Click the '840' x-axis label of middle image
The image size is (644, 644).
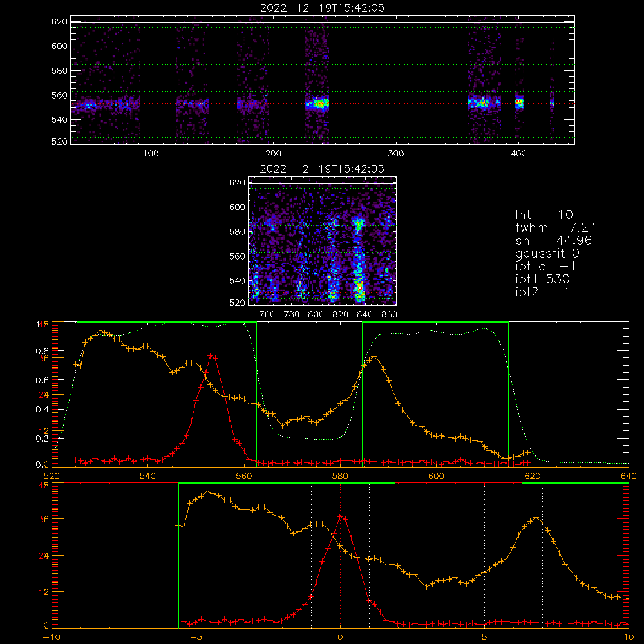coord(365,315)
